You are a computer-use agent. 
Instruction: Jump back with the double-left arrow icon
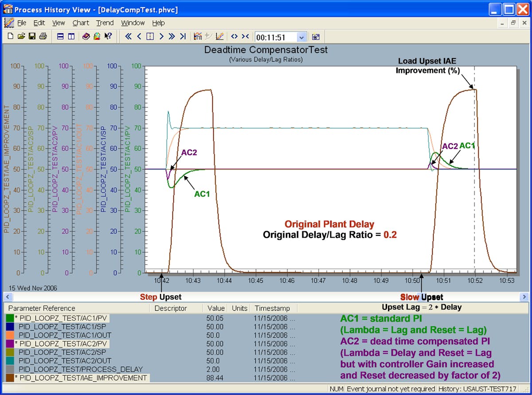click(129, 37)
